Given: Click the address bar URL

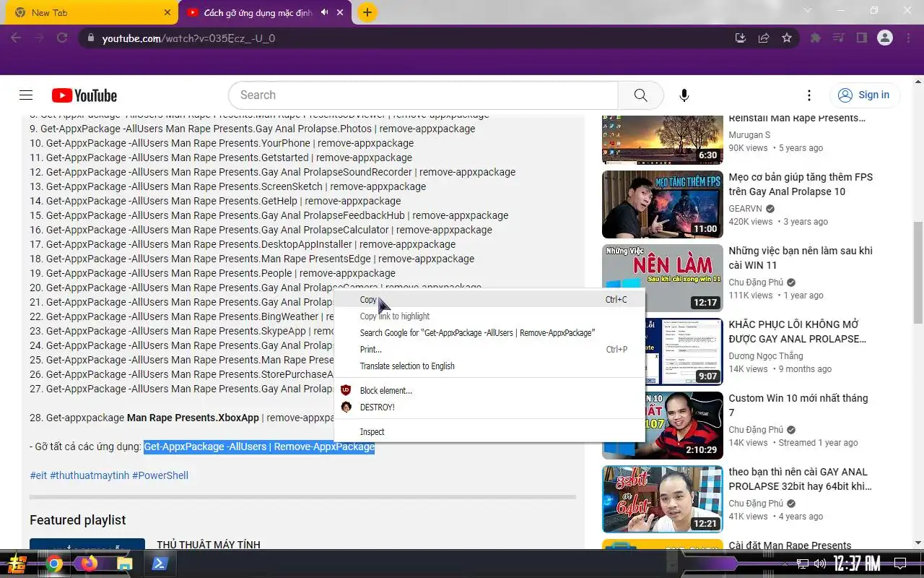Looking at the screenshot, I should (188, 38).
